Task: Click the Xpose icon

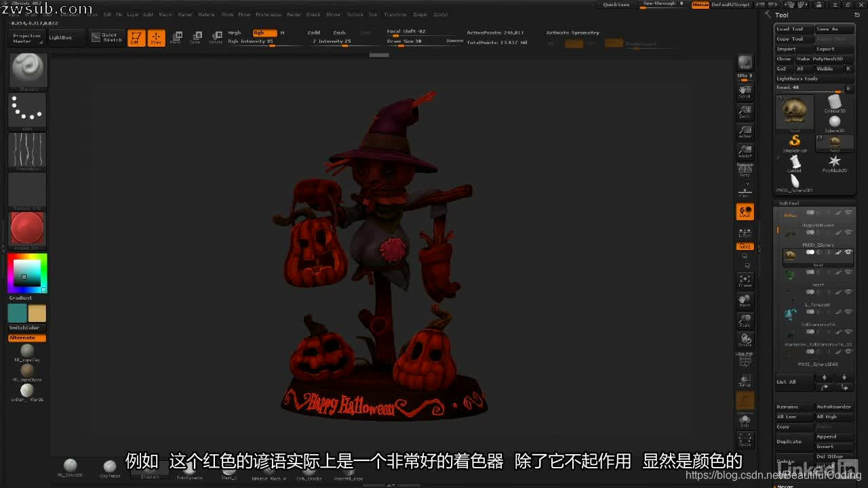Action: [x=745, y=441]
